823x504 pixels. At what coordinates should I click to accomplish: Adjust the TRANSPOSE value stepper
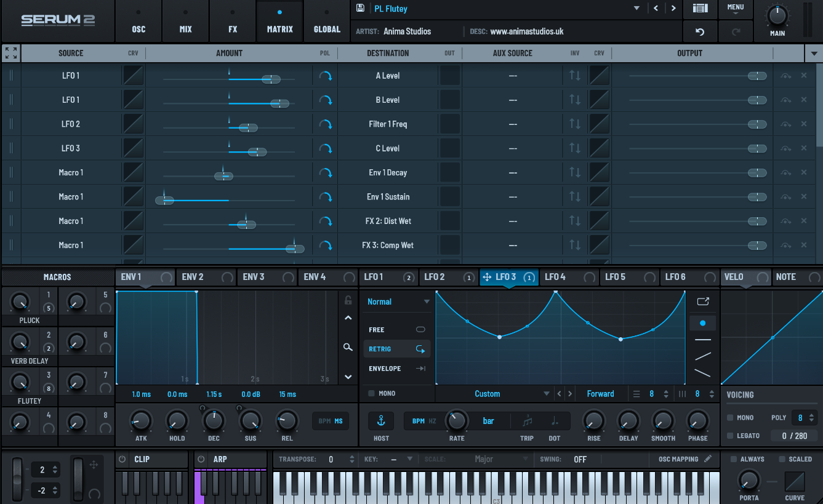click(x=352, y=459)
